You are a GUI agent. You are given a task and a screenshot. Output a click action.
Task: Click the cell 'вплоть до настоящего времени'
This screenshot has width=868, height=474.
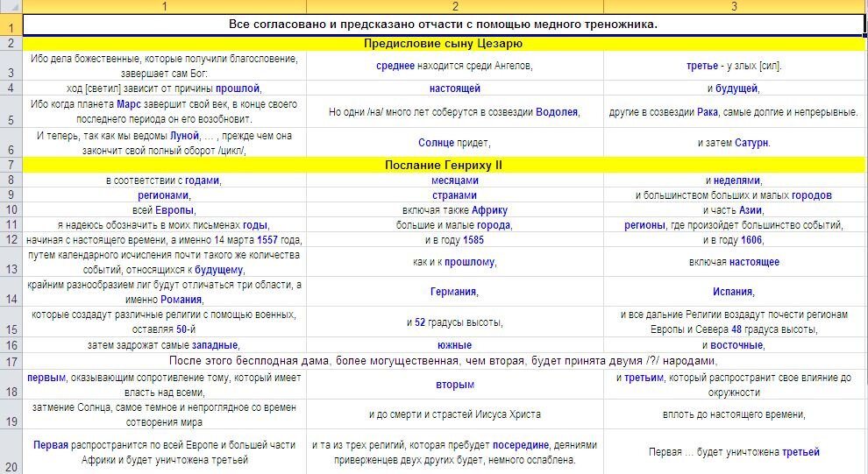point(734,414)
